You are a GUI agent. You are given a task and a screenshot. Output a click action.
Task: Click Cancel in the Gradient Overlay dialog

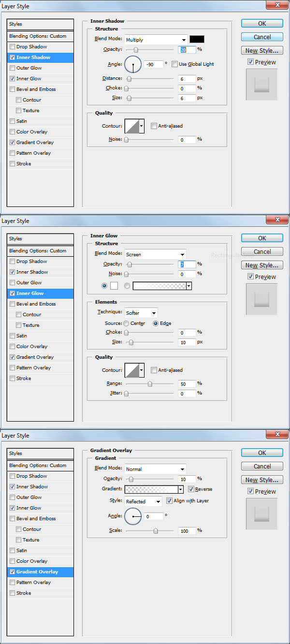tap(262, 466)
